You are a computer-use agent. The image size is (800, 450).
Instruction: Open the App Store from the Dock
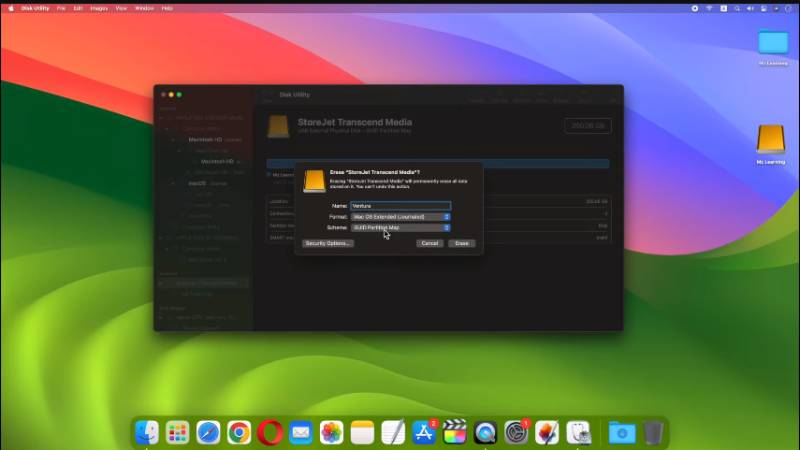click(424, 432)
